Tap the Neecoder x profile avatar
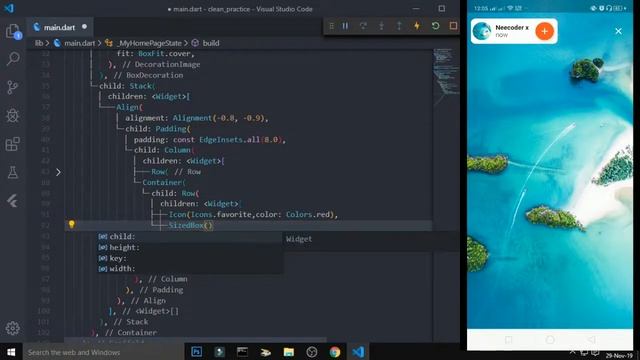 coord(482,31)
